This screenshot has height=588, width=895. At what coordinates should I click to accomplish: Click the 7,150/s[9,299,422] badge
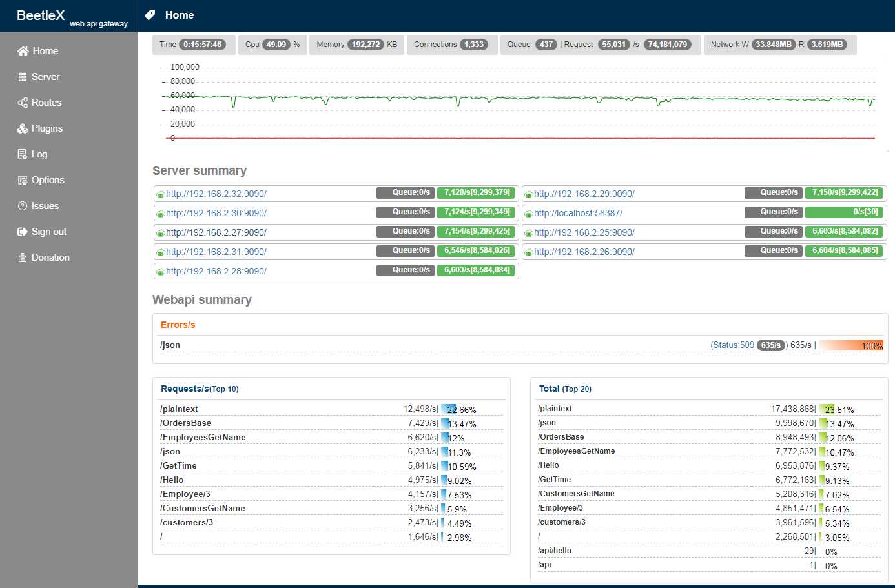click(x=844, y=193)
